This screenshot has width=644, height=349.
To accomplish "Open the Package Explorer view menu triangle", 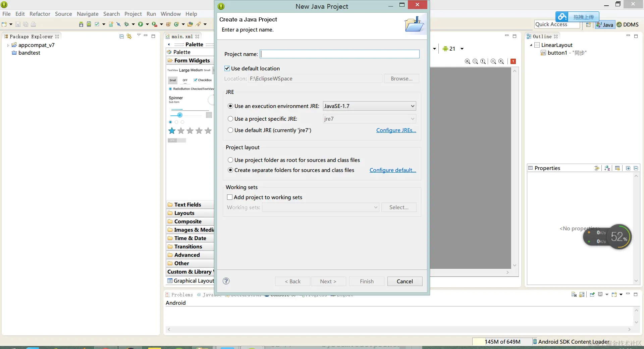I will coord(139,35).
